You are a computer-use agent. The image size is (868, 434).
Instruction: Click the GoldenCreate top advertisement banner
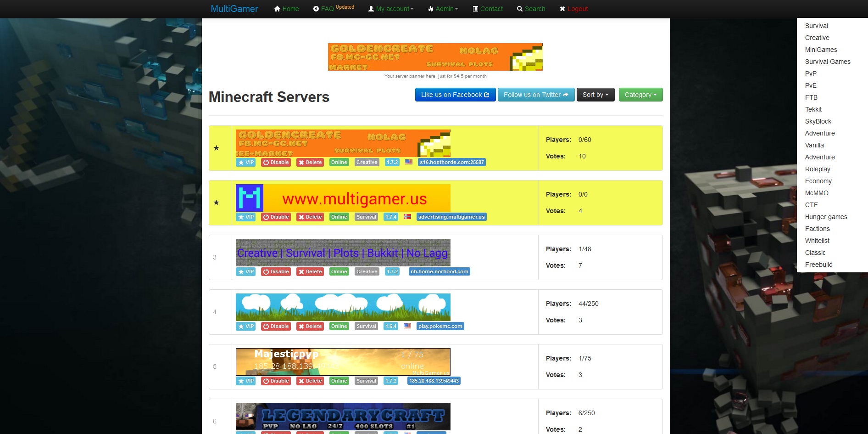tap(435, 57)
